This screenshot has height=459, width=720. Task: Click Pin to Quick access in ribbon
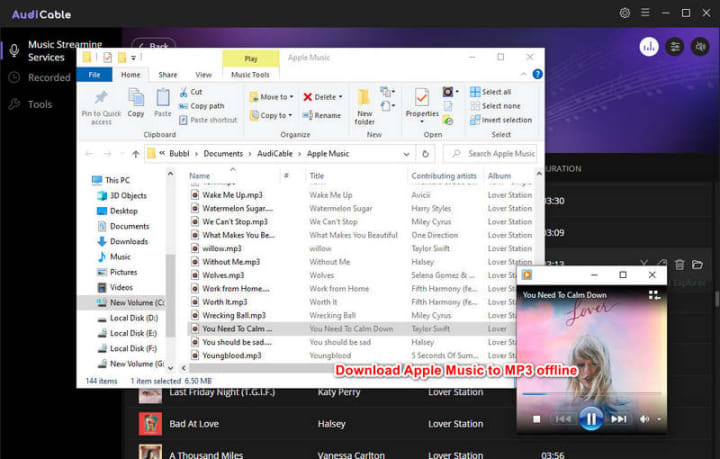tap(101, 107)
